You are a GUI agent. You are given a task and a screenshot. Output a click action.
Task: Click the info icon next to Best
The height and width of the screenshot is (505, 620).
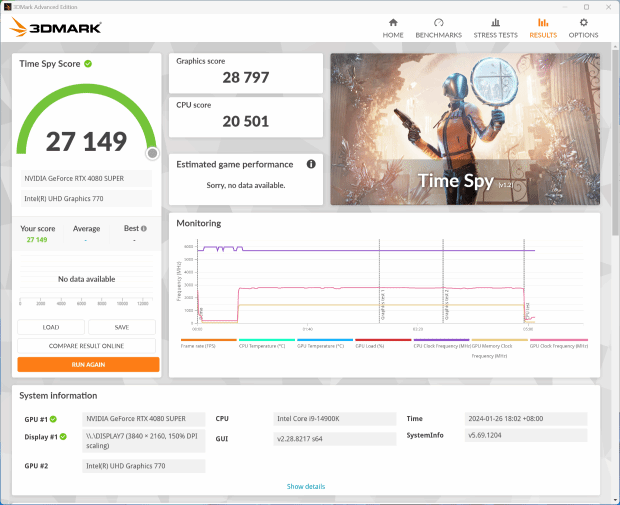(x=144, y=229)
